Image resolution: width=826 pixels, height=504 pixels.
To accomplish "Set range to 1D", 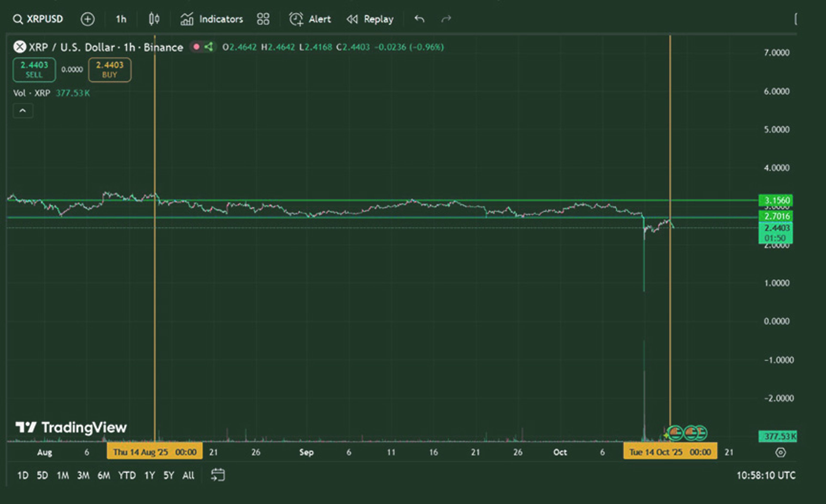I will (x=23, y=475).
